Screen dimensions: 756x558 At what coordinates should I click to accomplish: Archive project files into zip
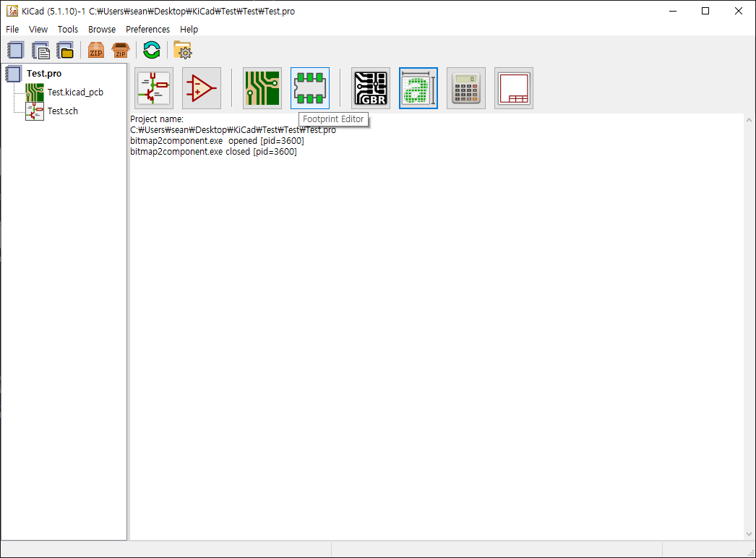(x=96, y=50)
